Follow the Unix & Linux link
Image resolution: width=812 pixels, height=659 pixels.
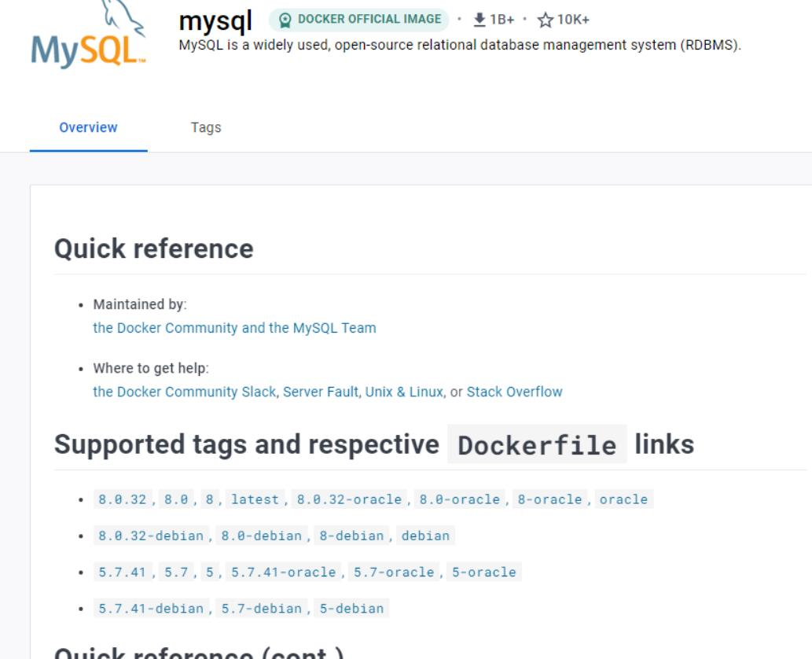click(405, 392)
